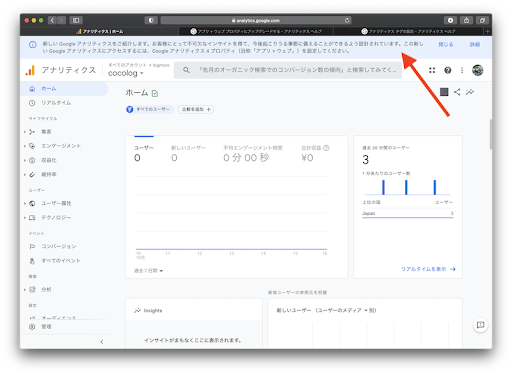Expand the ユーザー属性 section arrow
512x375 pixels.
[x=25, y=203]
